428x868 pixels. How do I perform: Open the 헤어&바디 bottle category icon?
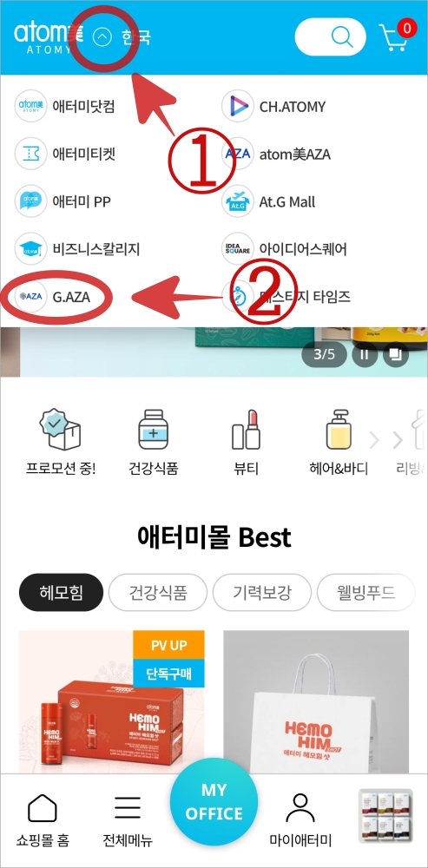(339, 431)
